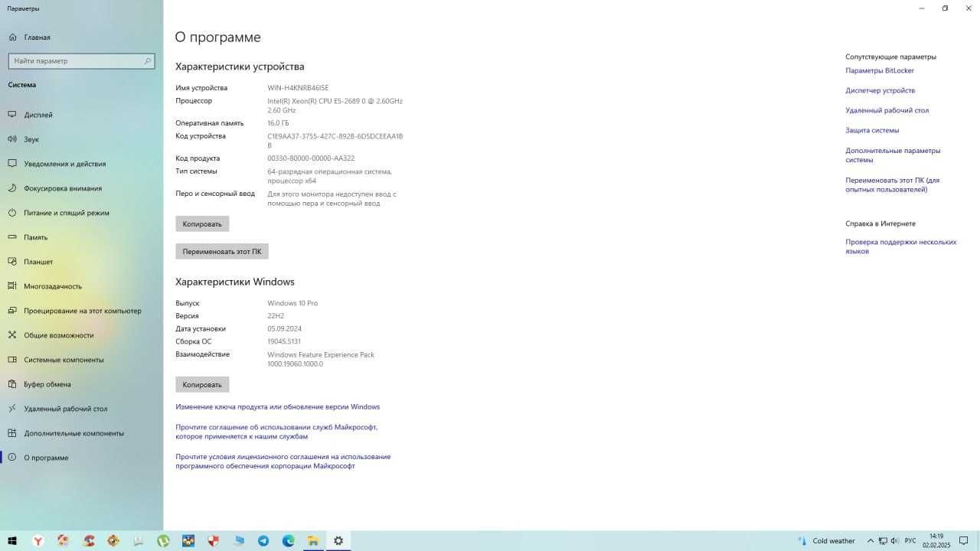Screen dimensions: 980x551
Task: Click the Многозадачность icon in sidebar
Action: coord(12,286)
